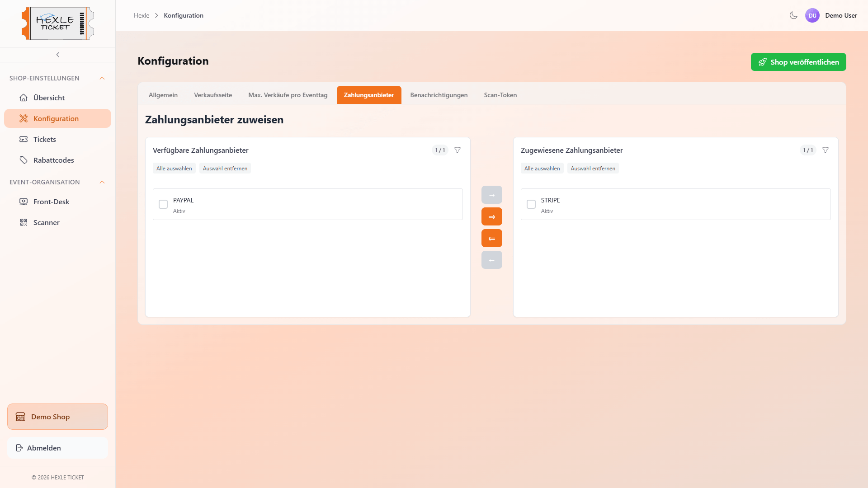Click Alle auswählen in available providers
The width and height of the screenshot is (868, 488).
click(x=174, y=169)
